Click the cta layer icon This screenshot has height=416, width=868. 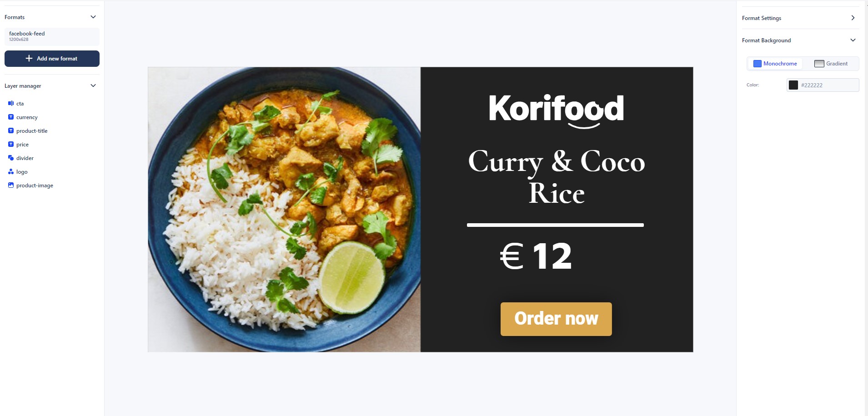(11, 103)
